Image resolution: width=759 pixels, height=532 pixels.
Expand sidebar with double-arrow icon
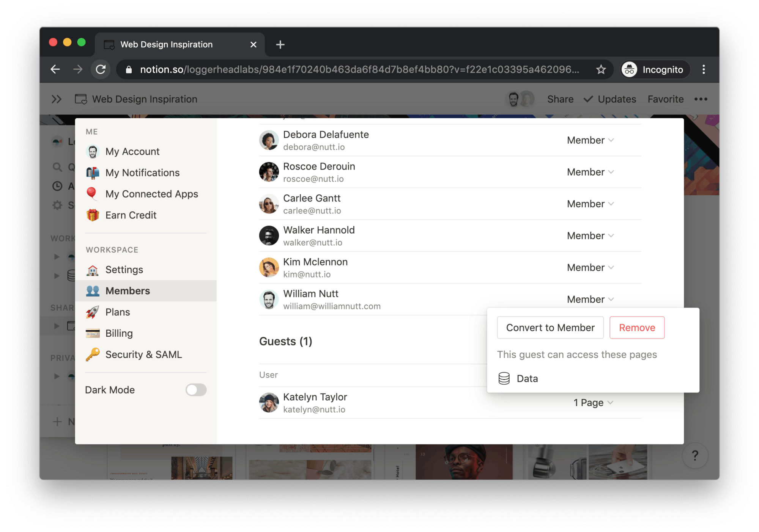click(57, 99)
